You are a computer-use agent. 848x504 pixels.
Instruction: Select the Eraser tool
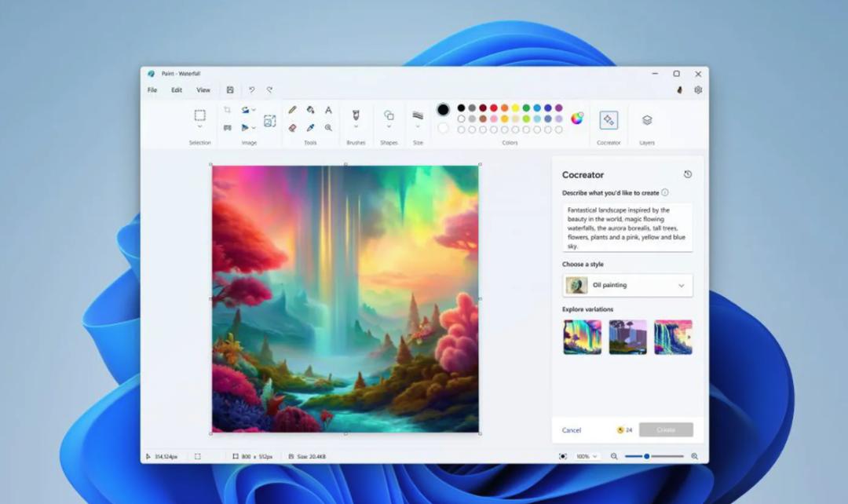click(x=292, y=128)
